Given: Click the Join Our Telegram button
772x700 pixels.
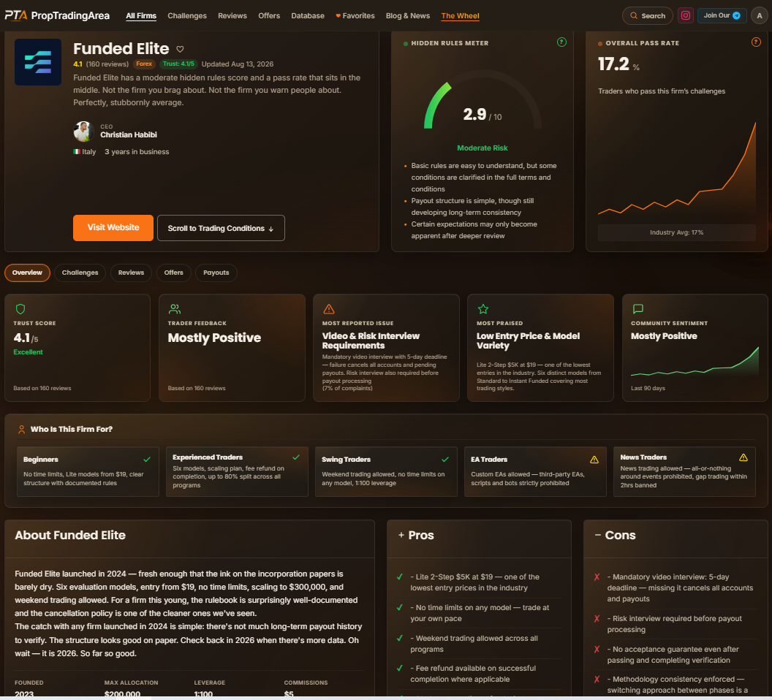Looking at the screenshot, I should (722, 16).
